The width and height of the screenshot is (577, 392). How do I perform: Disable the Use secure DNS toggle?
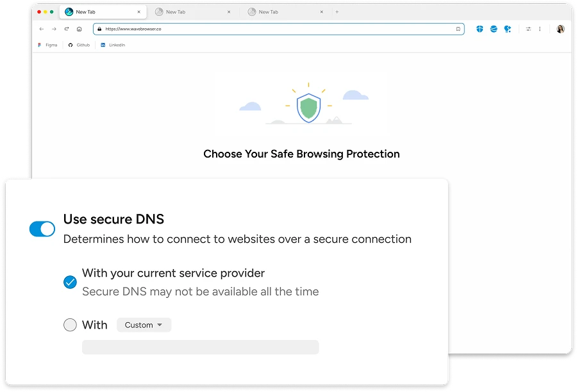click(42, 229)
